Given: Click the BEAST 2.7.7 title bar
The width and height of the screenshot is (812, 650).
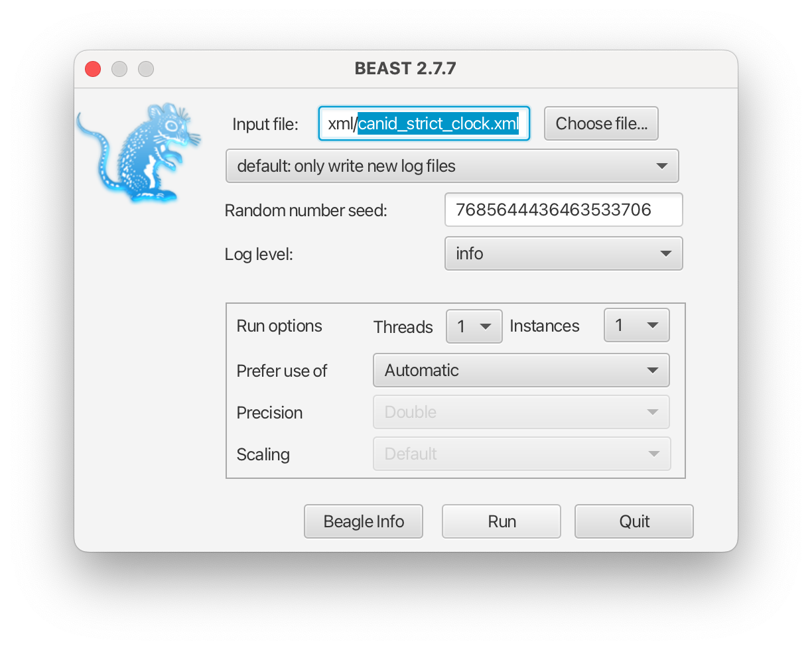Looking at the screenshot, I should coord(405,69).
